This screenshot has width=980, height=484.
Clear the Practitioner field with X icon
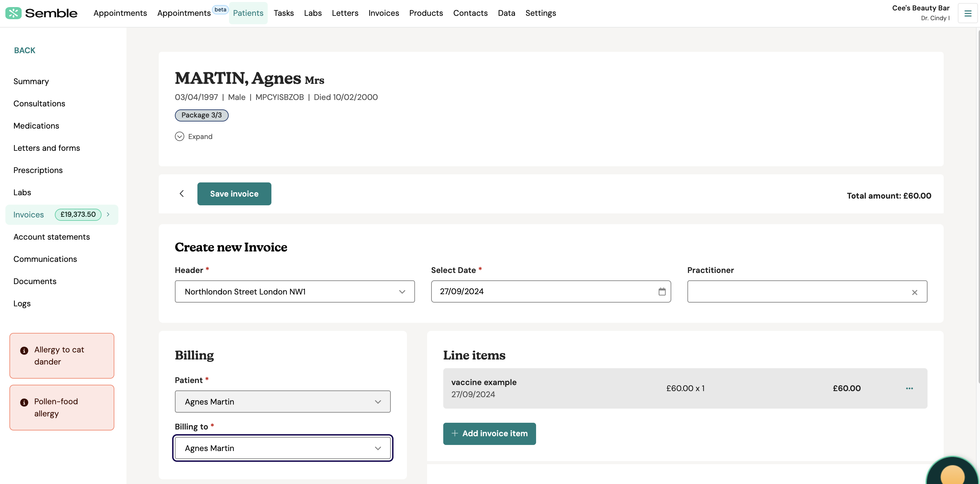tap(914, 292)
